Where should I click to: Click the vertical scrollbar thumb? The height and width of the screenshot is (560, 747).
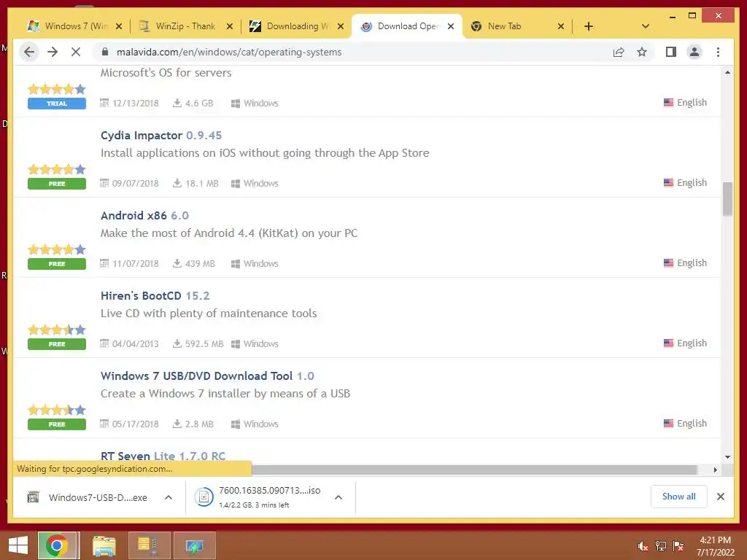coord(727,199)
